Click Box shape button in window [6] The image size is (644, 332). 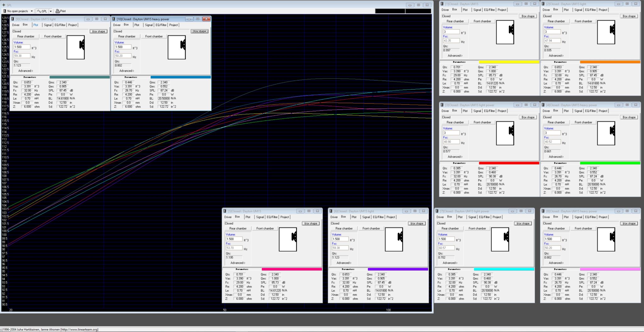(x=417, y=223)
